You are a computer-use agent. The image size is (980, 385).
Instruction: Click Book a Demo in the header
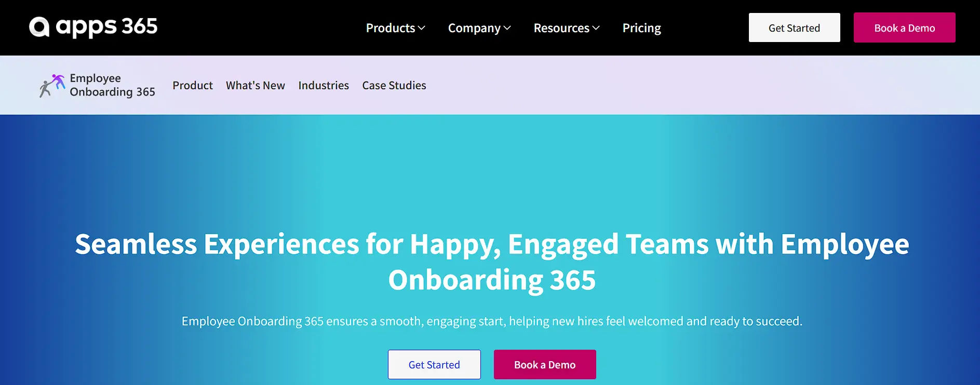click(904, 27)
